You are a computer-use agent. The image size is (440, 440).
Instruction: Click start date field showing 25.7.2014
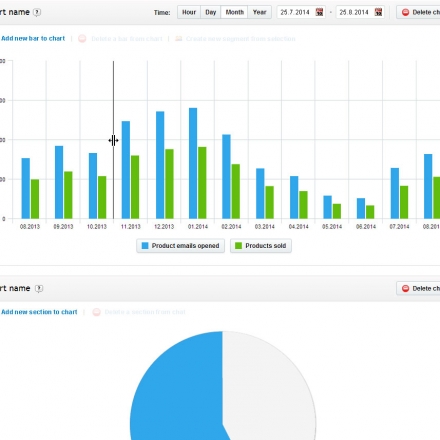[x=295, y=12]
